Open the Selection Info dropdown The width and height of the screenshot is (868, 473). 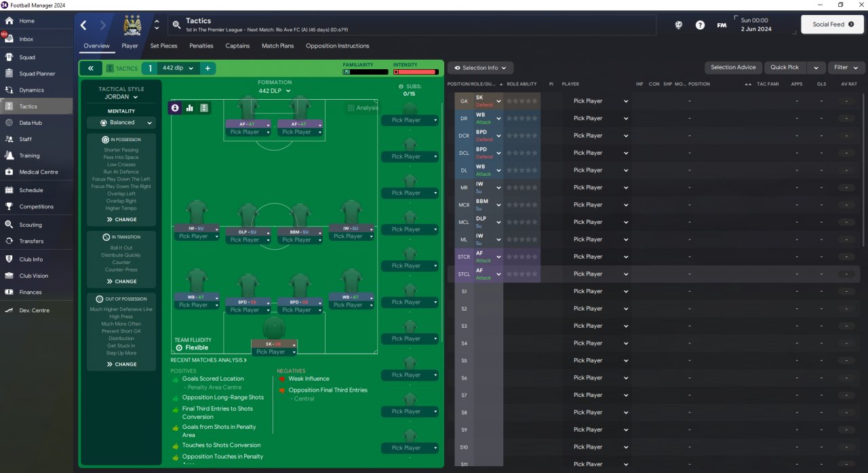tap(480, 68)
